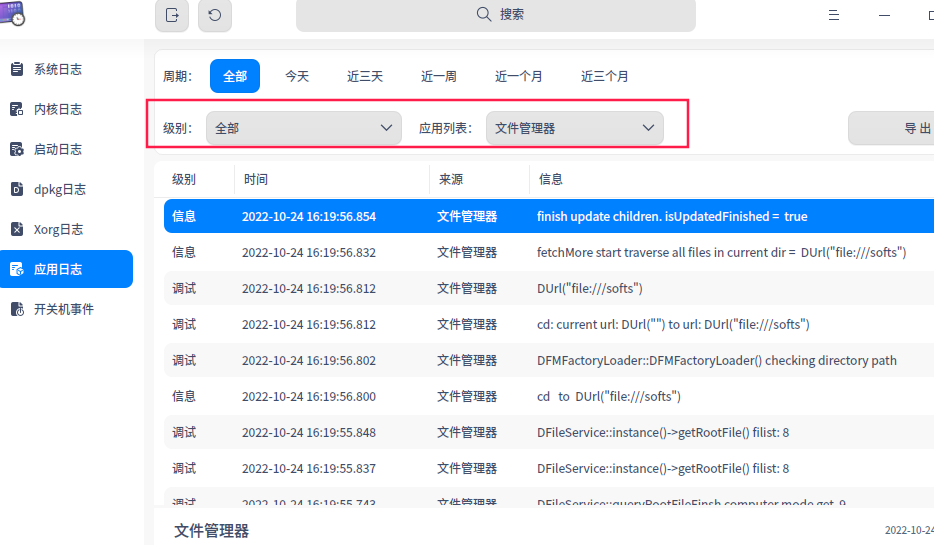The width and height of the screenshot is (934, 545).
Task: Click the log viewer app logo icon
Action: tap(12, 13)
